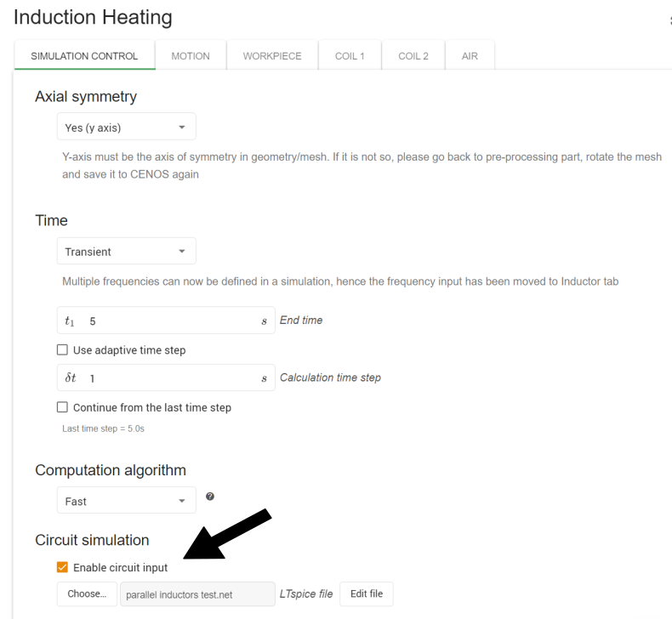Switch to the Motion tab

point(191,56)
